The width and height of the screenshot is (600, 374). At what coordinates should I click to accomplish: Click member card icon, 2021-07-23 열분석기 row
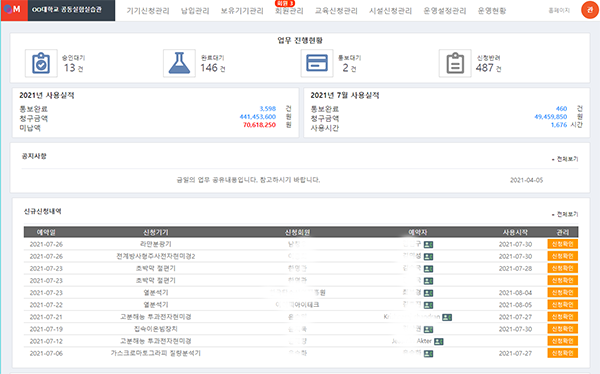[x=429, y=293]
